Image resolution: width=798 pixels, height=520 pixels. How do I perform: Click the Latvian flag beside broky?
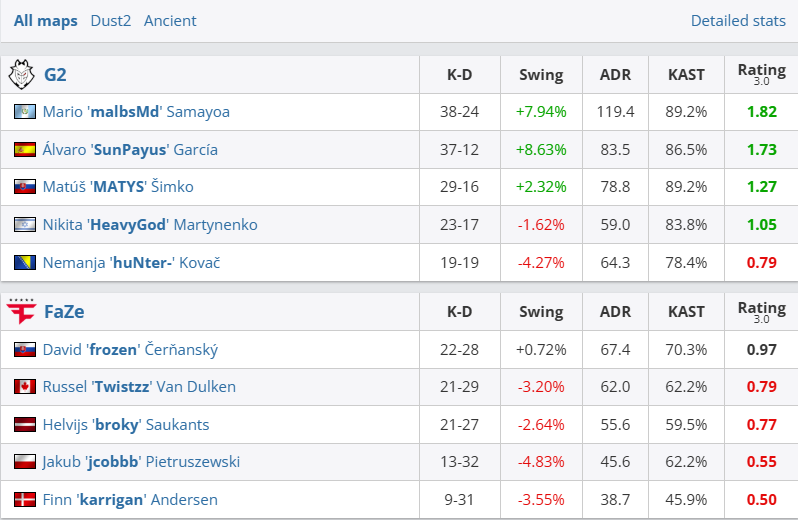coord(25,425)
